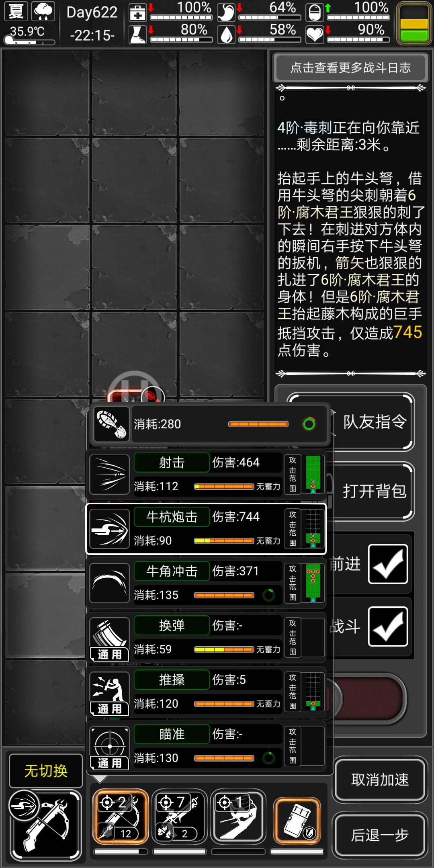
Task: Select the 牛角冲击 charge skill icon
Action: (109, 583)
